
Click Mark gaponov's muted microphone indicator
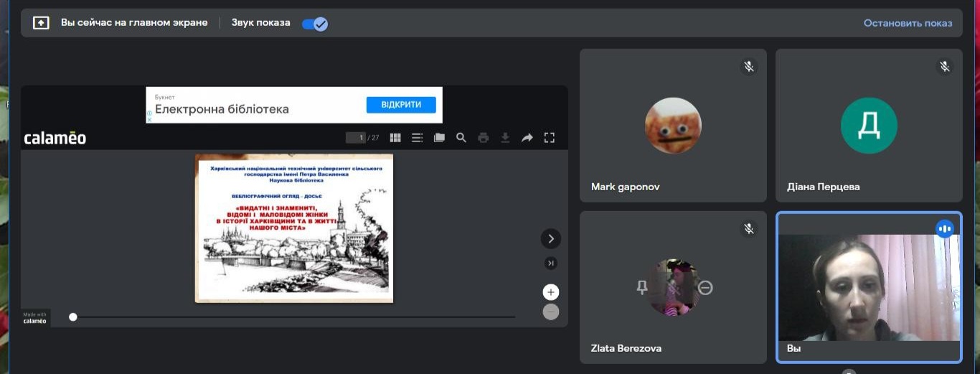(x=749, y=67)
